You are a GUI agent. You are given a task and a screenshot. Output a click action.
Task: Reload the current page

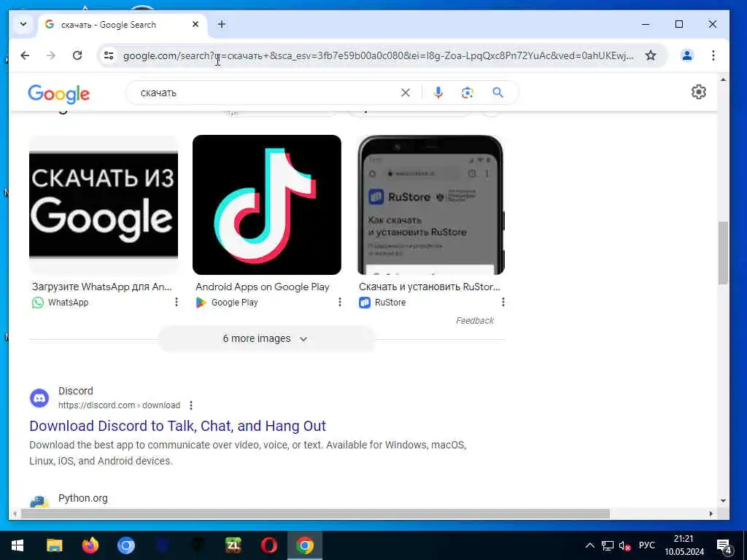point(77,55)
